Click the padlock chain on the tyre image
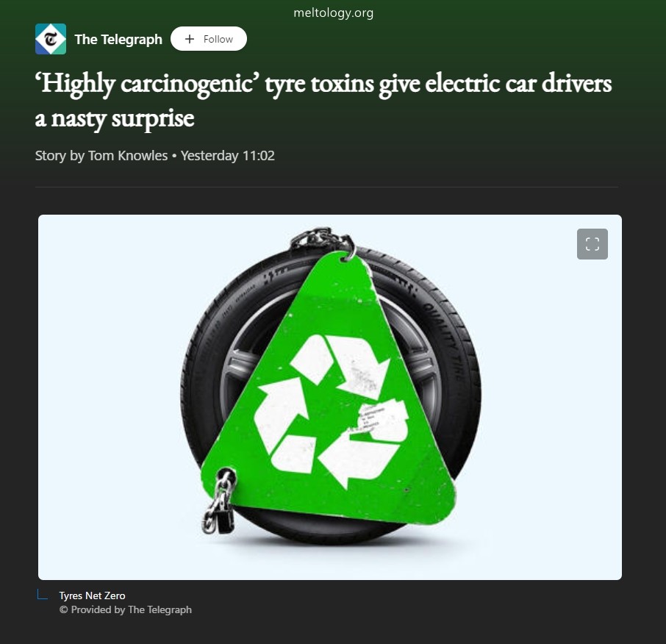The height and width of the screenshot is (644, 666). tap(220, 502)
